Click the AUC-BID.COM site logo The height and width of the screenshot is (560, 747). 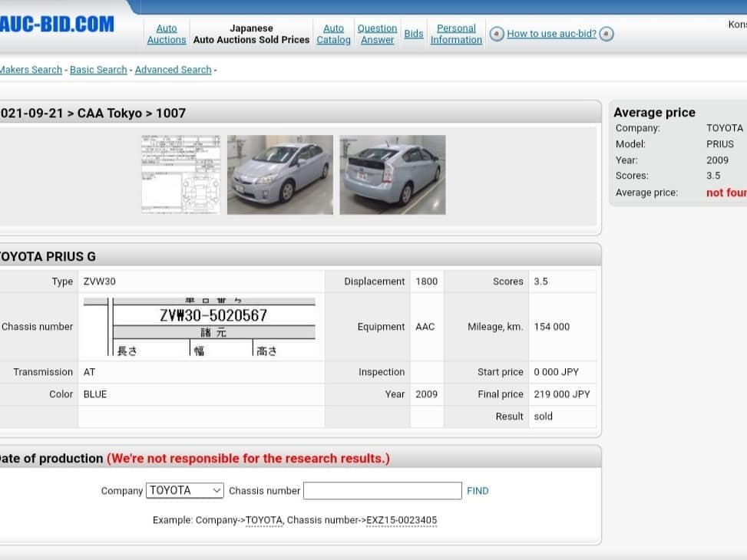point(56,25)
